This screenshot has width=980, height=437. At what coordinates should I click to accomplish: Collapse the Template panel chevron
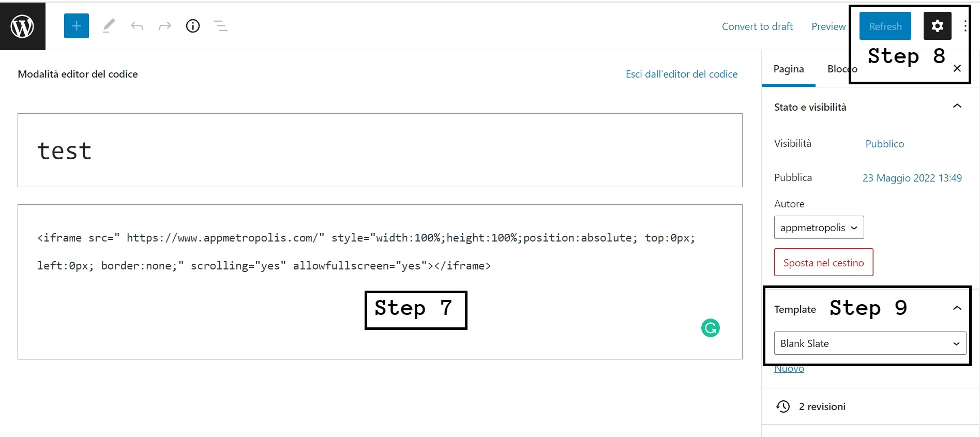tap(957, 308)
